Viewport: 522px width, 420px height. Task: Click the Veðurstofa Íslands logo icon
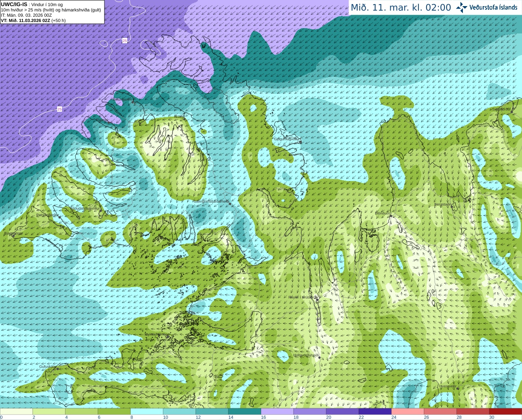click(462, 7)
